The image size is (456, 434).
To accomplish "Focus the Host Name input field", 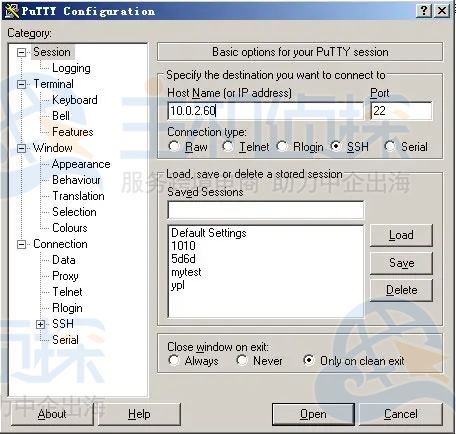I will coord(265,111).
